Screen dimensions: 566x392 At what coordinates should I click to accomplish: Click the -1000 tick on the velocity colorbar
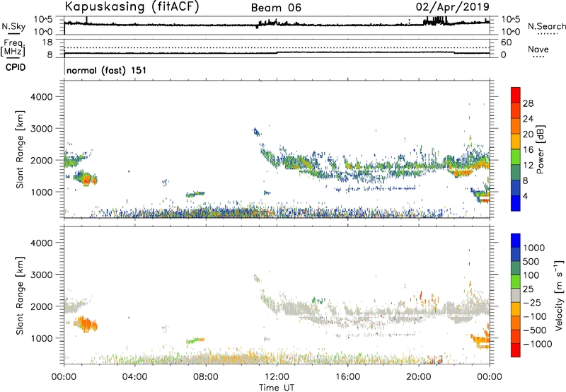point(537,344)
